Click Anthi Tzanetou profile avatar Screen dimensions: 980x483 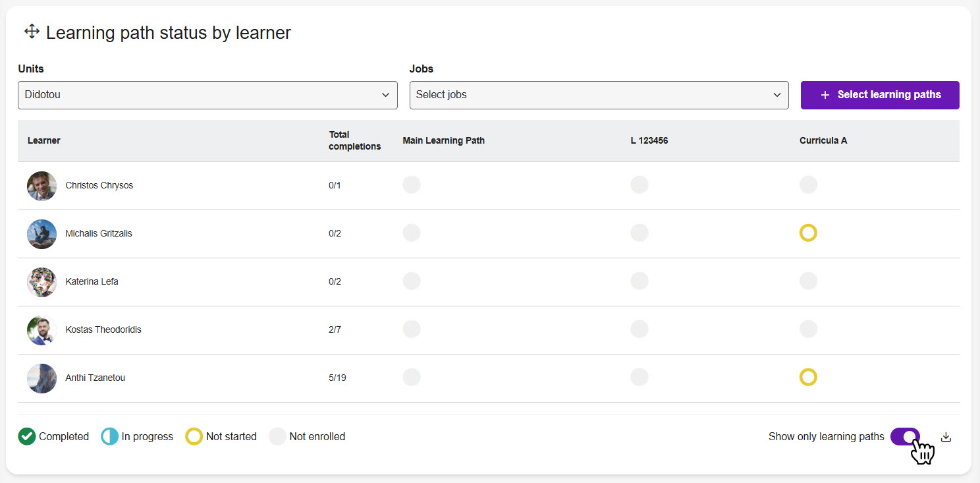click(x=41, y=378)
